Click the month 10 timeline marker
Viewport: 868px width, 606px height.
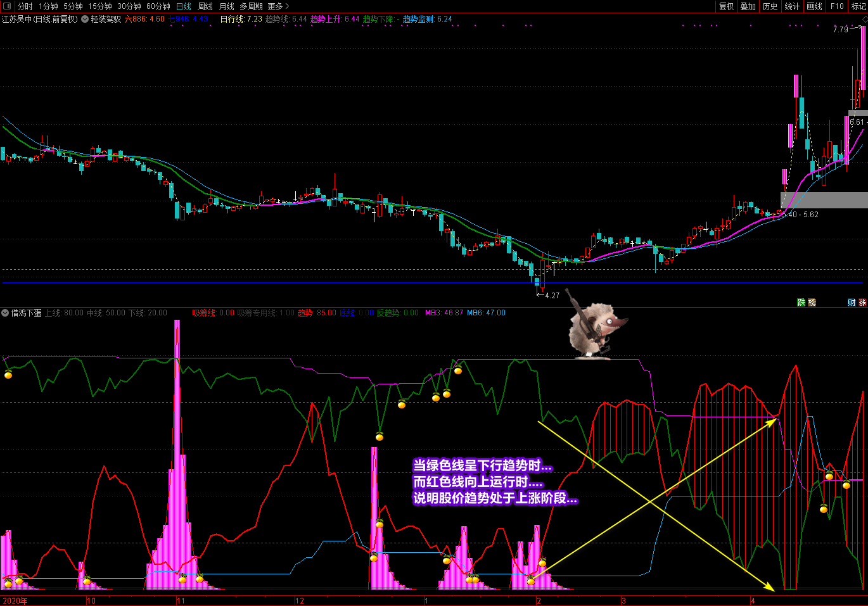click(x=91, y=601)
